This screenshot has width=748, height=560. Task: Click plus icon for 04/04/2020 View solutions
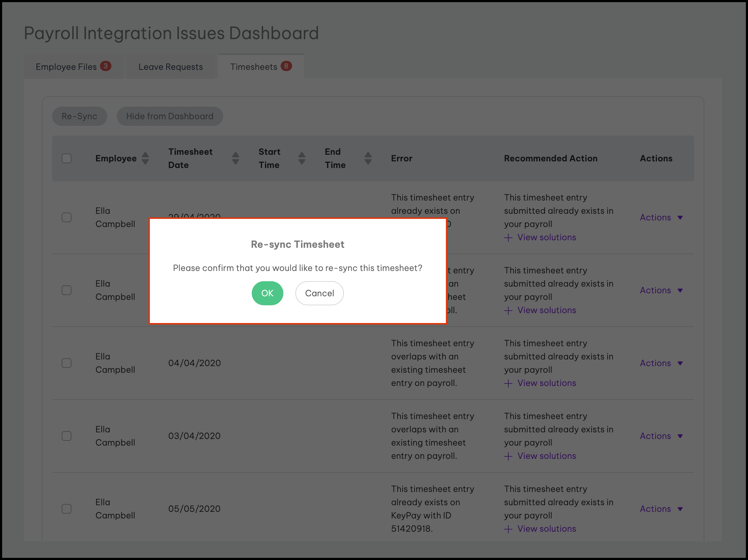[x=508, y=384]
